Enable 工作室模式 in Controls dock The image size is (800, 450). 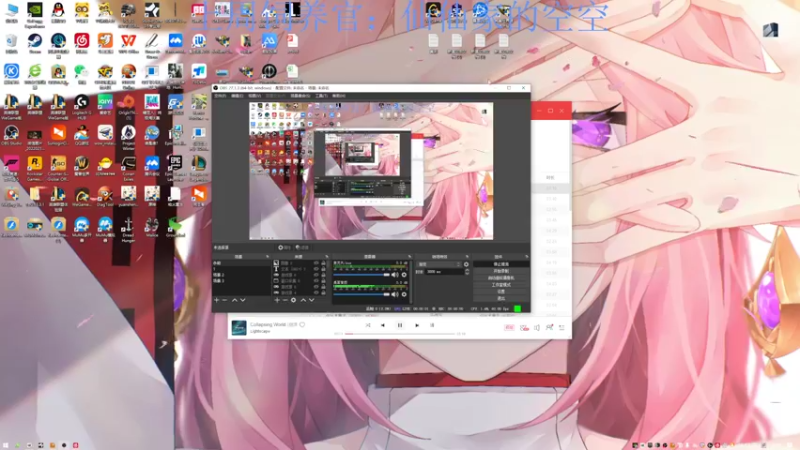(501, 285)
